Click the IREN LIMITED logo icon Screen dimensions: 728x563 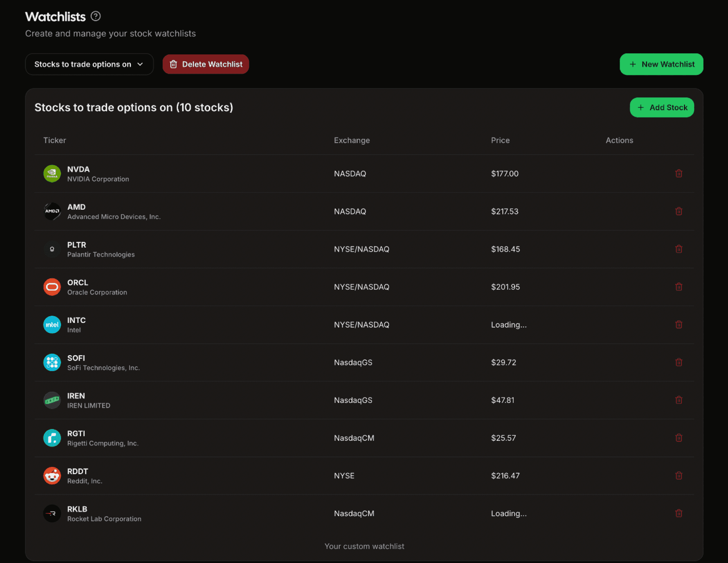click(52, 400)
